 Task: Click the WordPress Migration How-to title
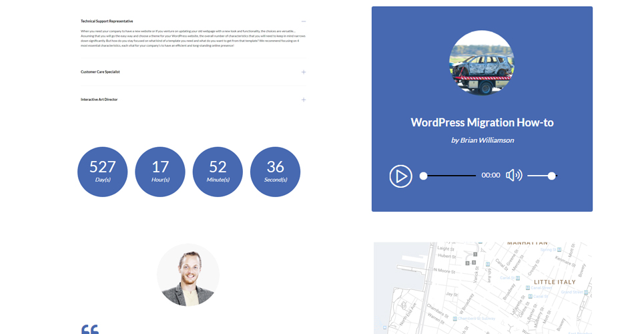click(482, 122)
